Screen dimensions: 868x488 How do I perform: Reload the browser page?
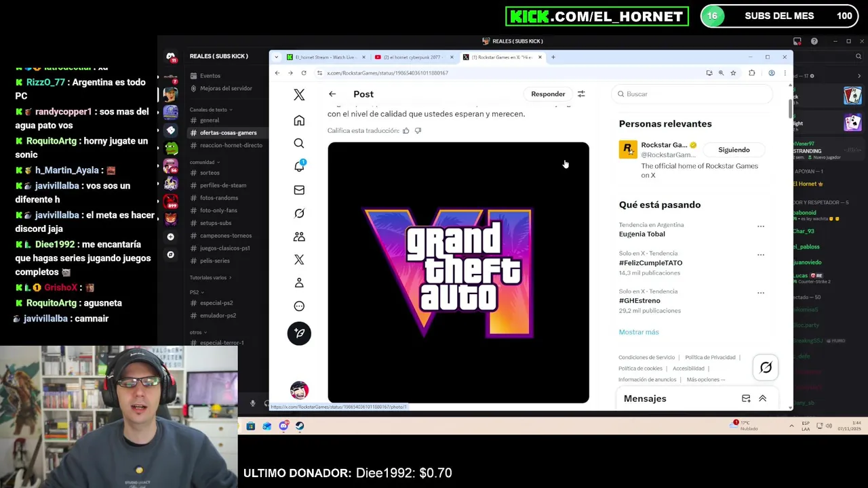tap(304, 73)
